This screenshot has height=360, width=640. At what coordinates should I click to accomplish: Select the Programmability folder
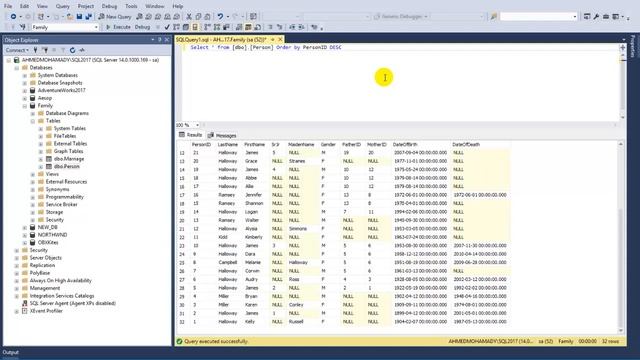(64, 197)
